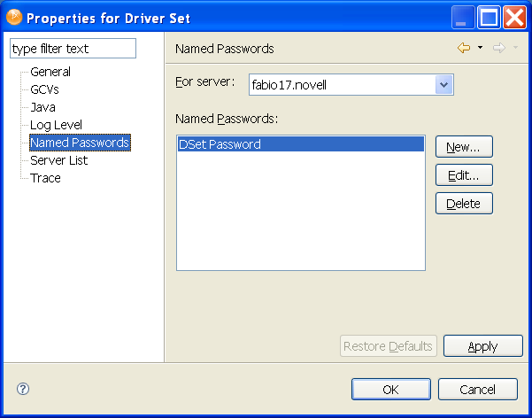Select General in the properties tree

[50, 72]
